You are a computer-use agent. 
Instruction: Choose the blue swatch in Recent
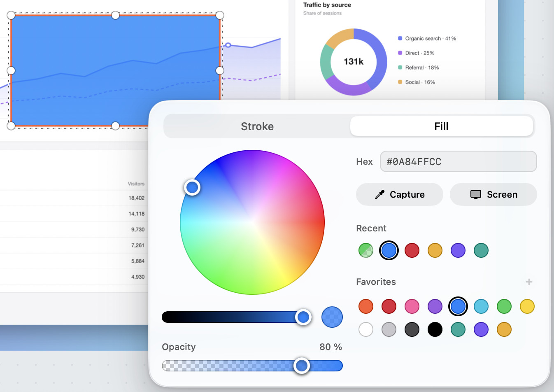(389, 250)
